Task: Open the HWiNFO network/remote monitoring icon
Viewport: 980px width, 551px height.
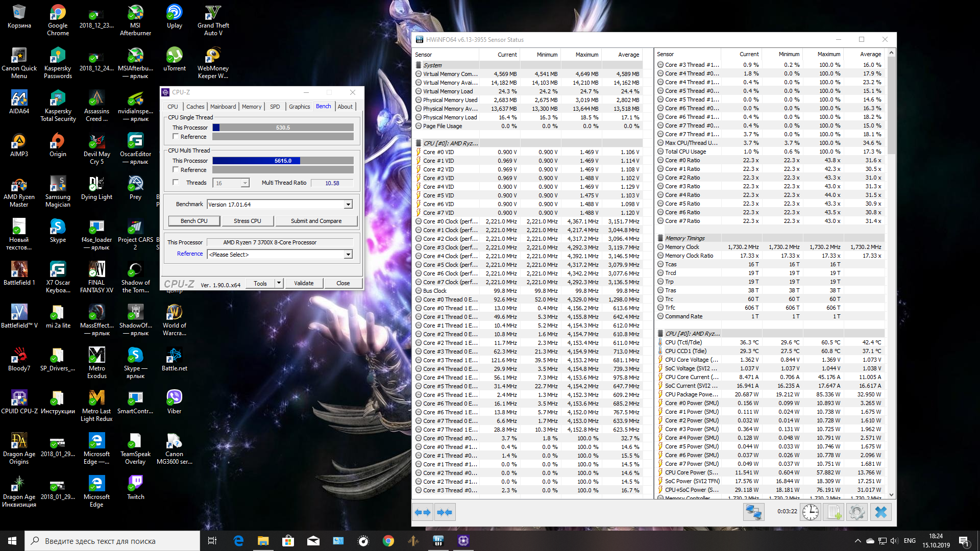Action: click(753, 512)
